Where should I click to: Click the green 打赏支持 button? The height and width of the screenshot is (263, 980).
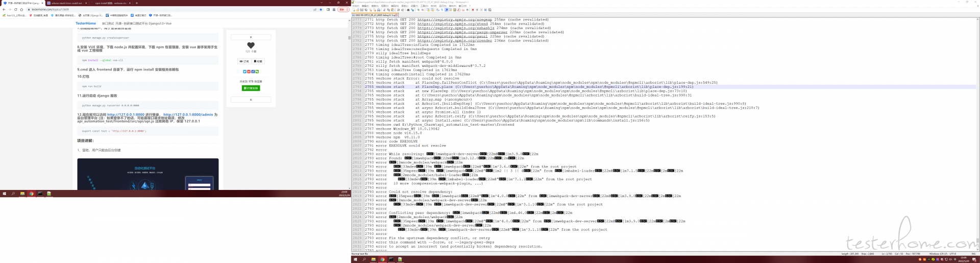coord(251,88)
